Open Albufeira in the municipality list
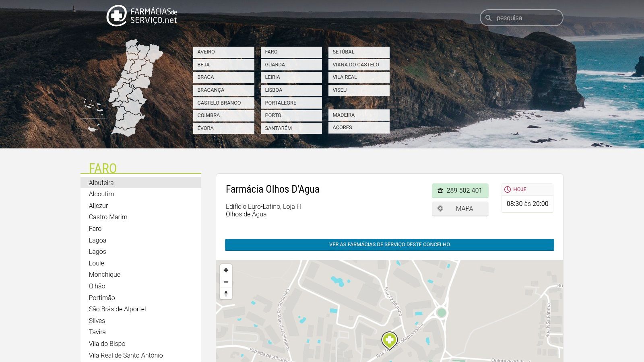The width and height of the screenshot is (644, 362). tap(141, 183)
